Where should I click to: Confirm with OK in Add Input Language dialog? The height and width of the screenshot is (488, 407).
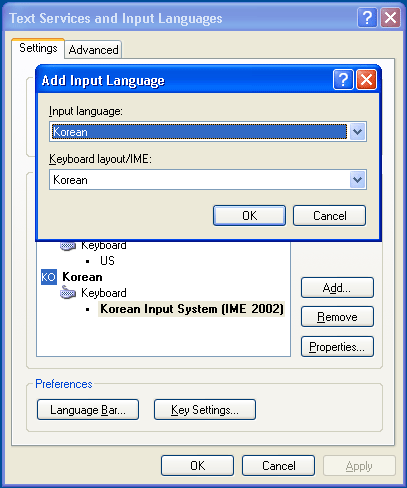(x=249, y=216)
